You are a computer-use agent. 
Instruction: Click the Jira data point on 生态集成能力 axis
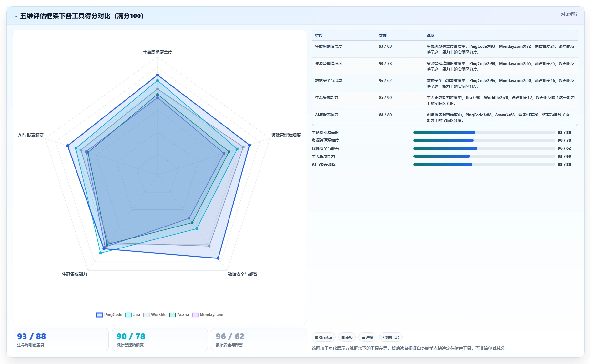[x=101, y=253]
